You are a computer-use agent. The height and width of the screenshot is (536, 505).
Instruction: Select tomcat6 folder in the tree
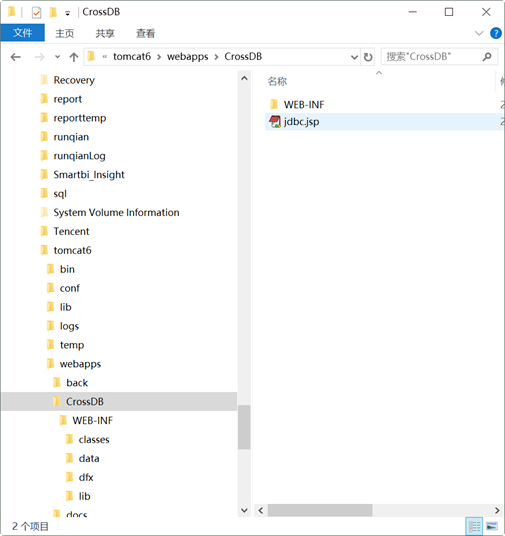tap(72, 251)
